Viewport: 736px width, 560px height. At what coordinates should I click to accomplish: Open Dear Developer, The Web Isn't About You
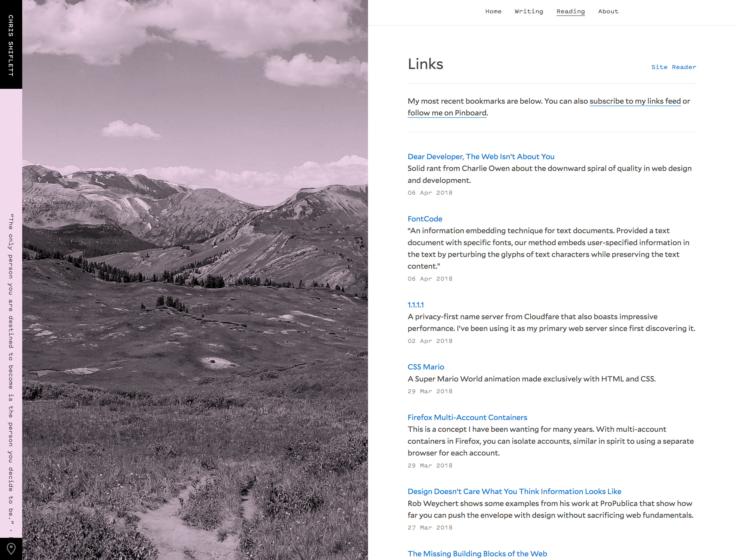click(x=481, y=156)
